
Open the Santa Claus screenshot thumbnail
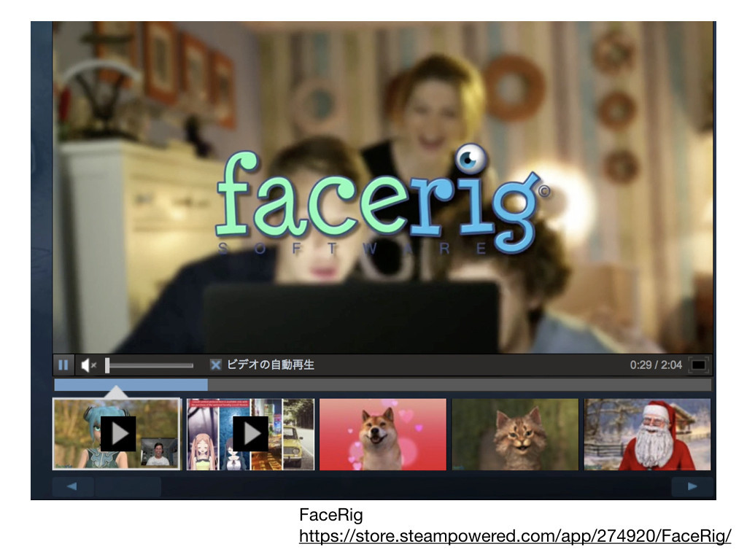tap(648, 434)
